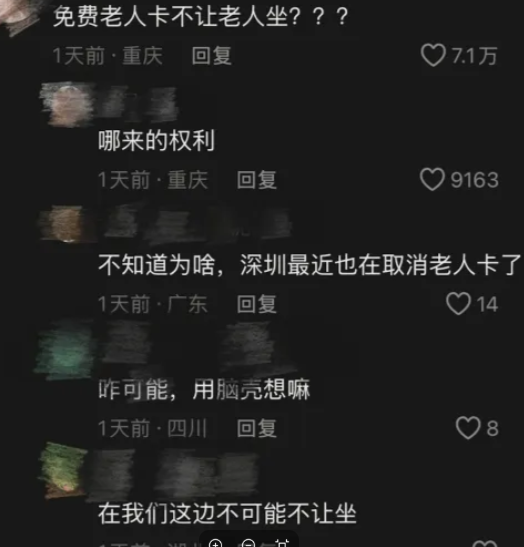This screenshot has width=524, height=547.
Task: Reply to the 深圳 comment from 广东
Action: [x=257, y=304]
